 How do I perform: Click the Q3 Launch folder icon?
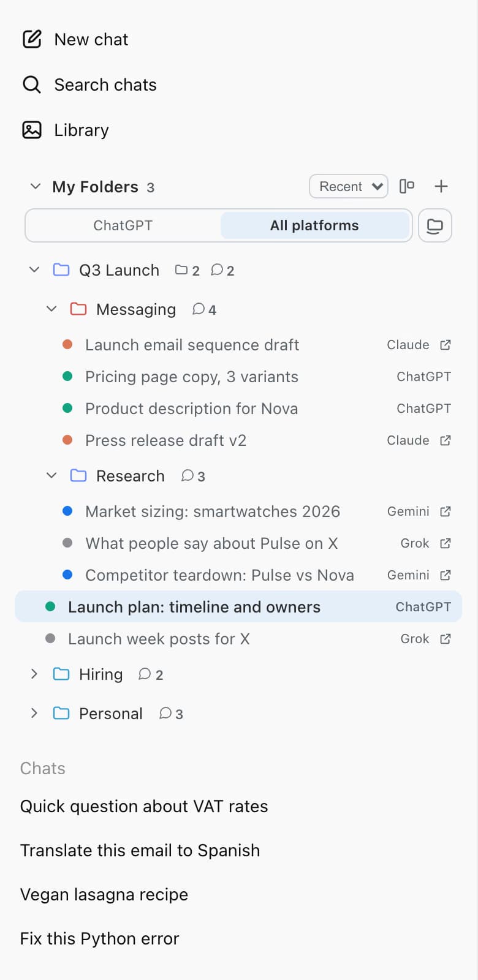pos(61,269)
